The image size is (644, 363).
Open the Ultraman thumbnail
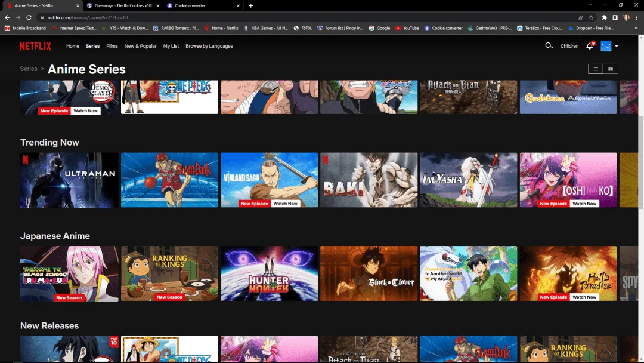click(69, 180)
